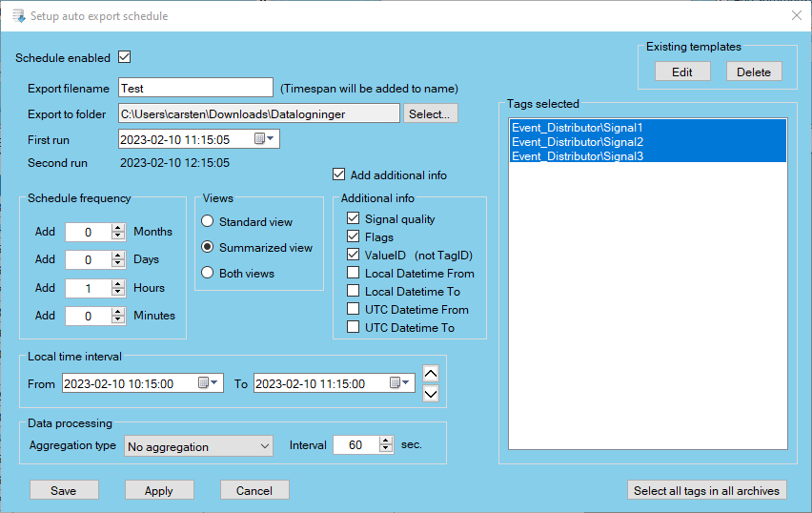
Task: Decrease the Interval seconds value
Action: tap(386, 449)
